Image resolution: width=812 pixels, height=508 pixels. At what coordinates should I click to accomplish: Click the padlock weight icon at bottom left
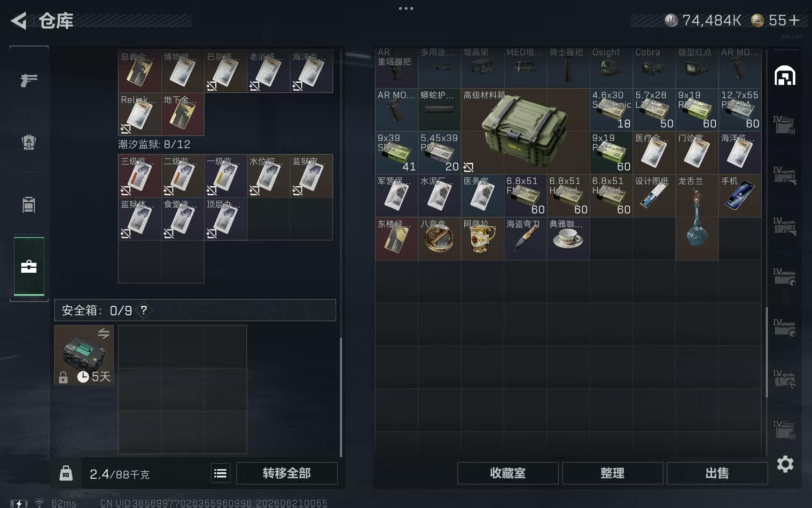66,473
